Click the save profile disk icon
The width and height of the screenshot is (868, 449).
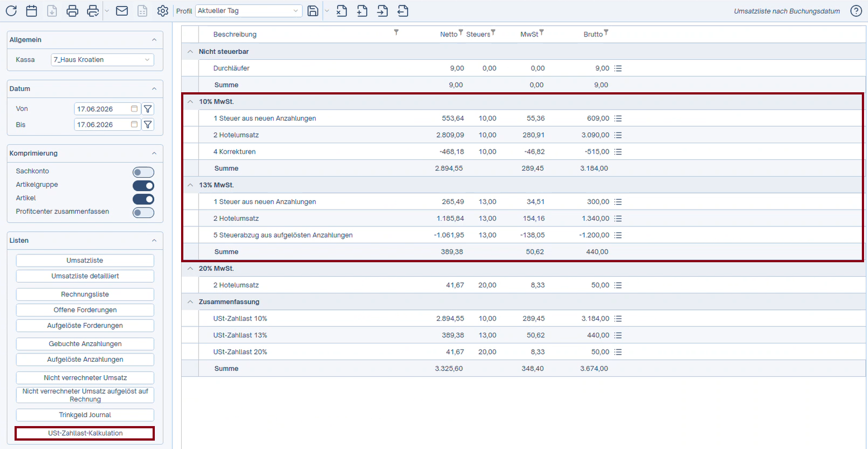click(x=313, y=11)
